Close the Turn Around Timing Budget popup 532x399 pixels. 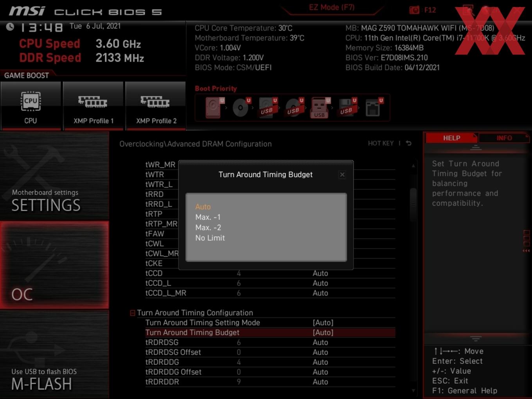click(x=342, y=174)
